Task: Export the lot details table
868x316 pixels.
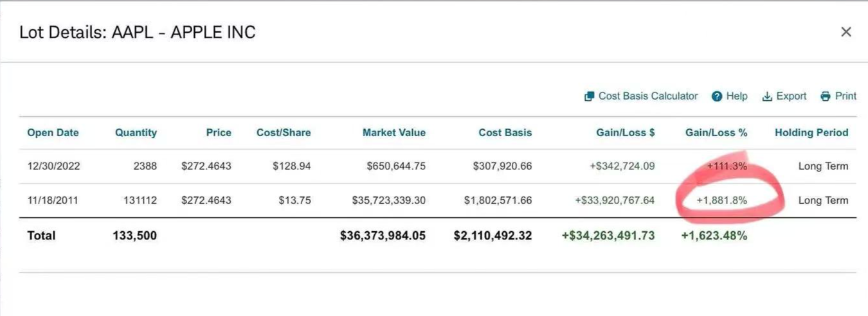Action: click(x=791, y=96)
